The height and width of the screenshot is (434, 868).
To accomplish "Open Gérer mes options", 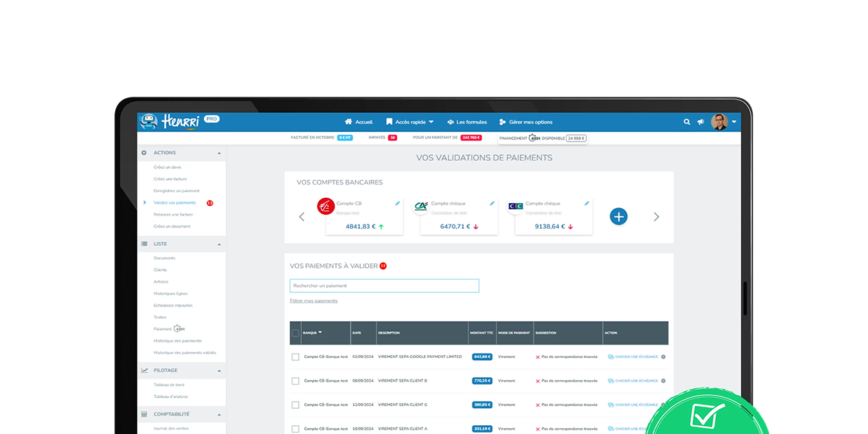I will pos(526,122).
